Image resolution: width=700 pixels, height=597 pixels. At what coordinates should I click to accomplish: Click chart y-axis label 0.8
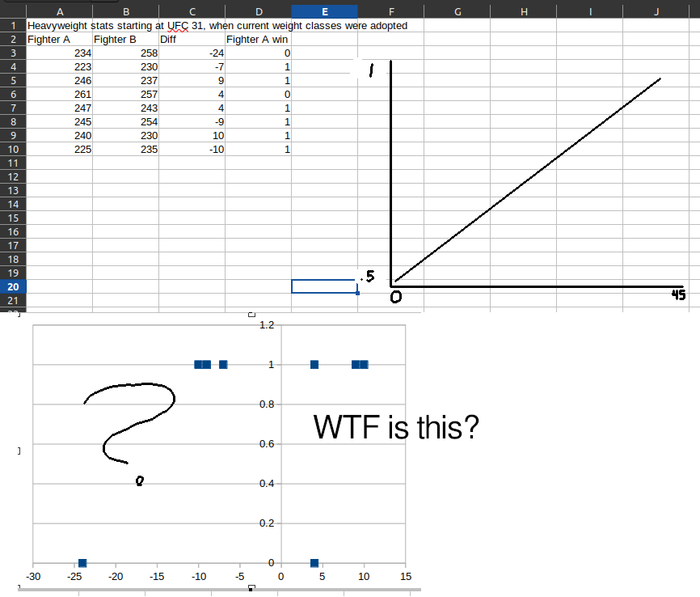click(267, 404)
